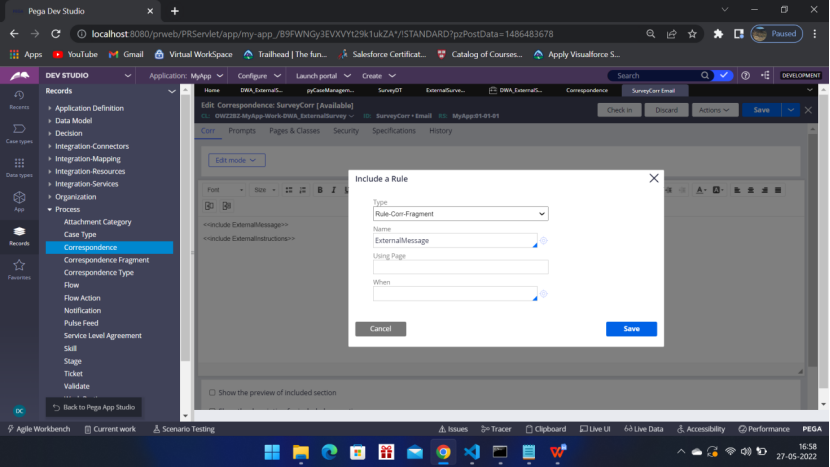Click the numbered list icon
Viewport: 830px width, 467px height.
[x=303, y=190]
